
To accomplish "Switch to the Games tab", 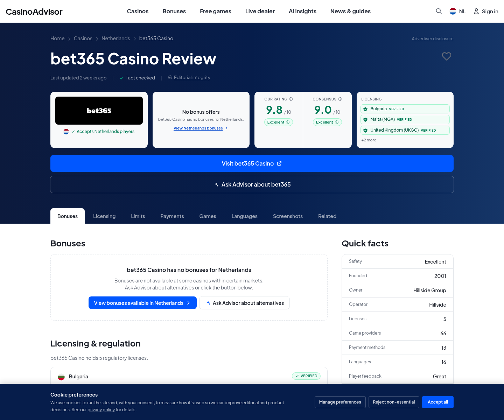I will tap(208, 216).
